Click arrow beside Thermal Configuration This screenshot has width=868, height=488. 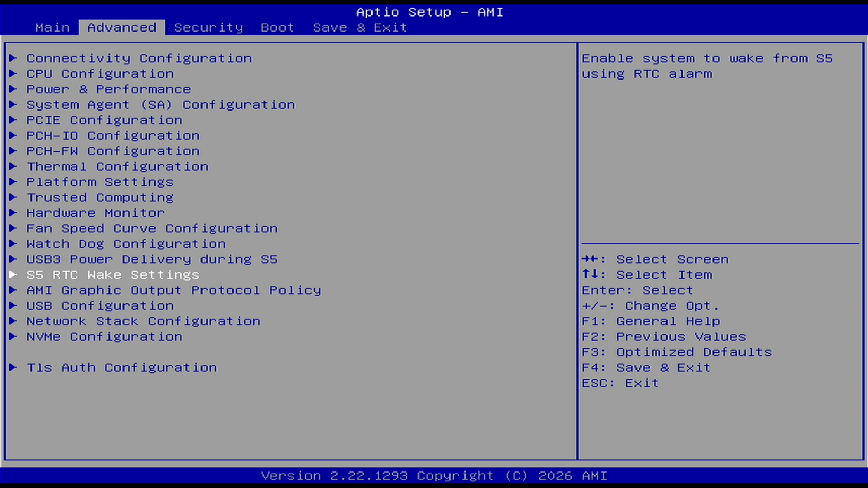pos(13,167)
